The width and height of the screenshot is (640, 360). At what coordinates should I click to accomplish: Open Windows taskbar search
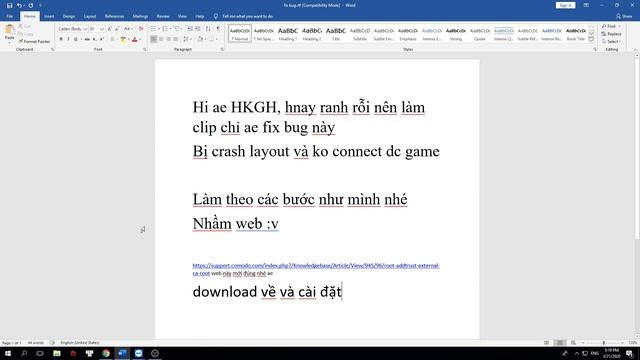24,353
